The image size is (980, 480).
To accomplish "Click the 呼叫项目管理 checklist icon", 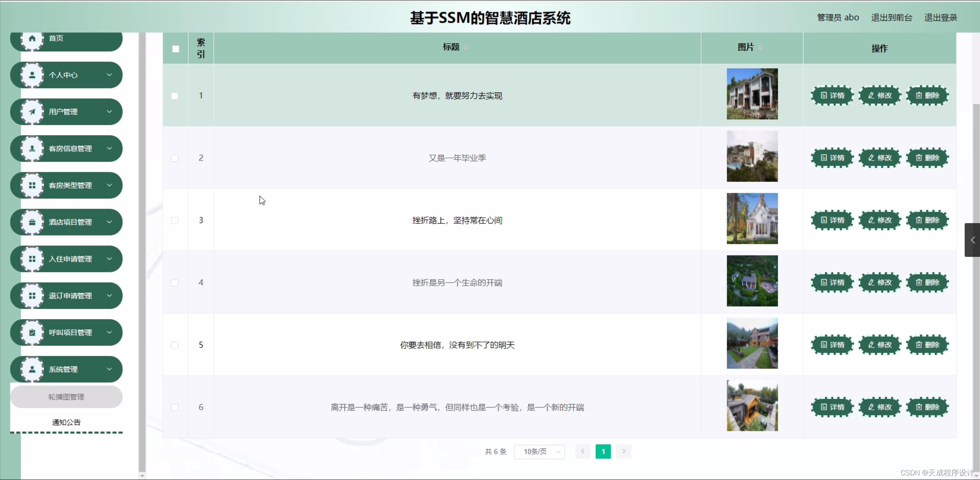I will pos(32,332).
